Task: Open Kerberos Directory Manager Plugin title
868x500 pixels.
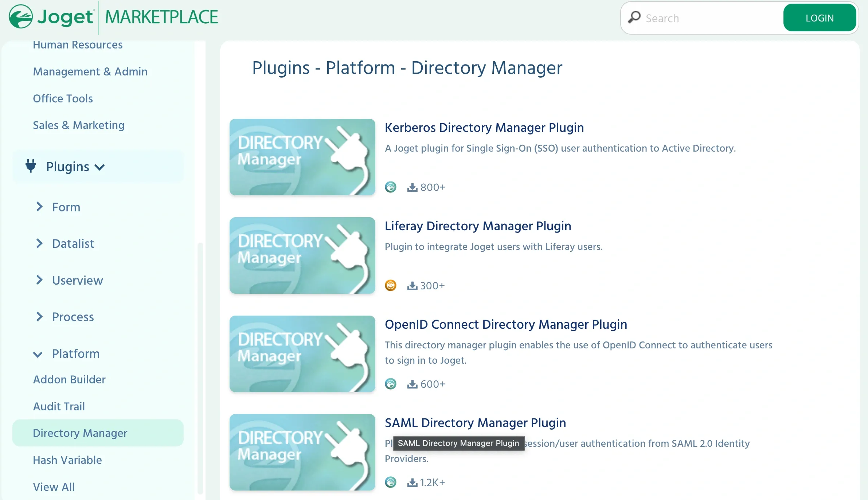Action: pyautogui.click(x=484, y=128)
